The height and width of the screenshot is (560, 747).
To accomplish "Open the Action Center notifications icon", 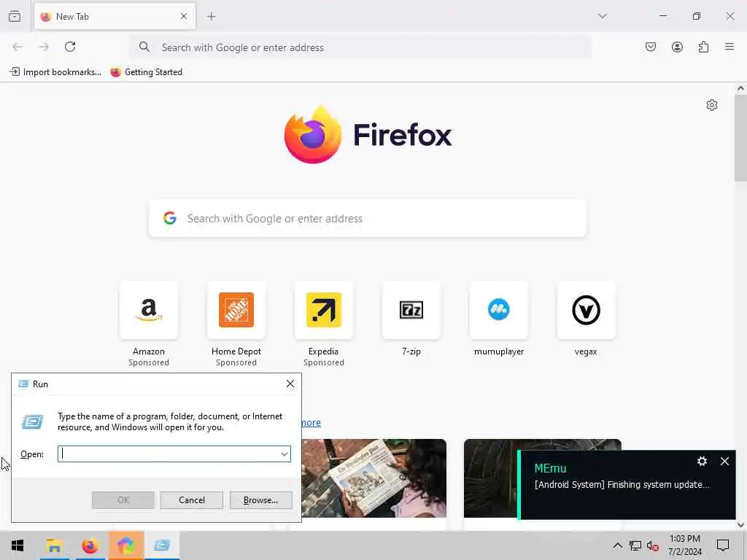I will (x=723, y=545).
